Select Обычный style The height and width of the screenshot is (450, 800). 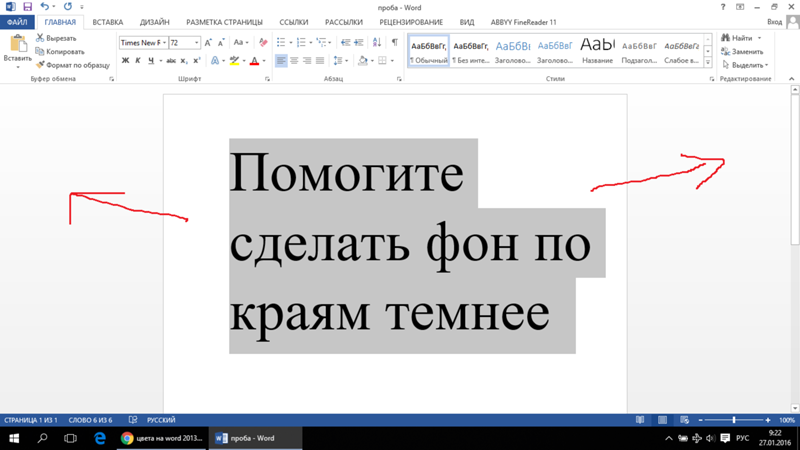pyautogui.click(x=429, y=51)
